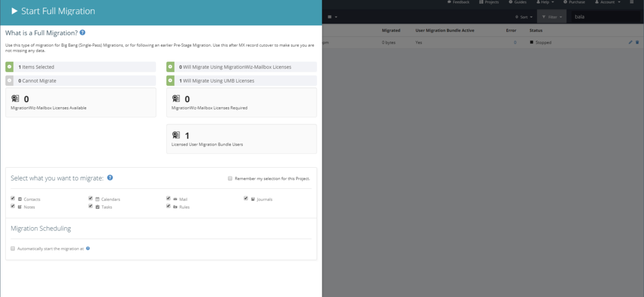Open the Sort dropdown

pos(523,17)
